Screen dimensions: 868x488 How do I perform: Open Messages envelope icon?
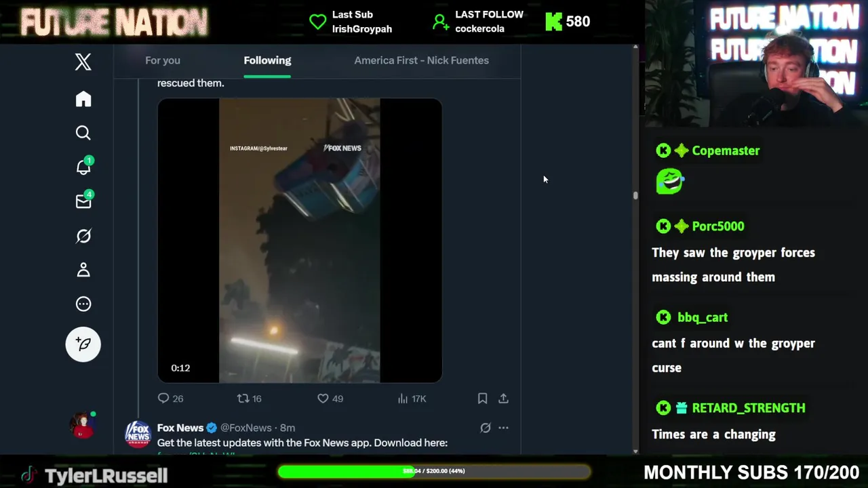[83, 201]
